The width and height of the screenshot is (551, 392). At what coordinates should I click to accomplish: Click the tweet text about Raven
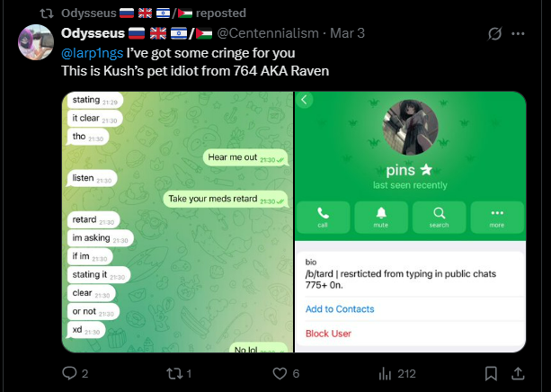(195, 71)
